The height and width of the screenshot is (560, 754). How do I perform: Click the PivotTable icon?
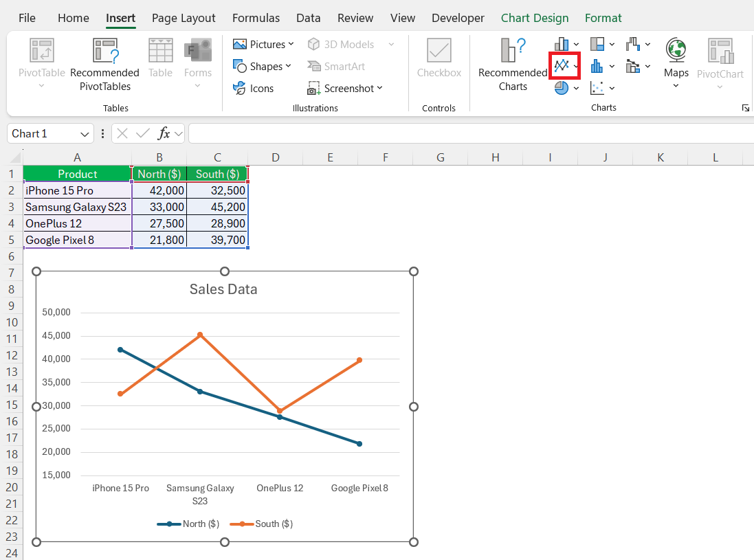point(41,50)
